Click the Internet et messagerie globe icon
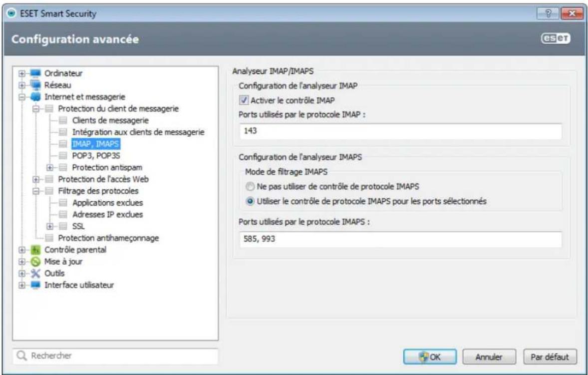The image size is (588, 375). tap(35, 97)
